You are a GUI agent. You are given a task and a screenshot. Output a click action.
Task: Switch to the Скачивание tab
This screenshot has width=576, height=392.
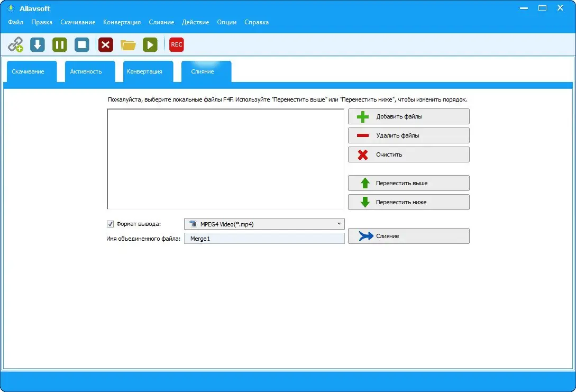pos(32,71)
